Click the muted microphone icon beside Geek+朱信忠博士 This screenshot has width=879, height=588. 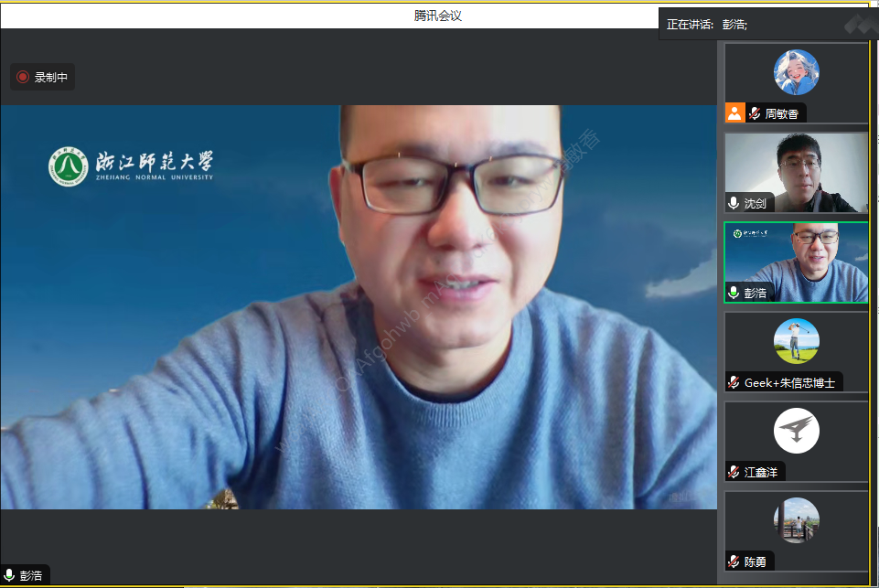[x=734, y=382]
